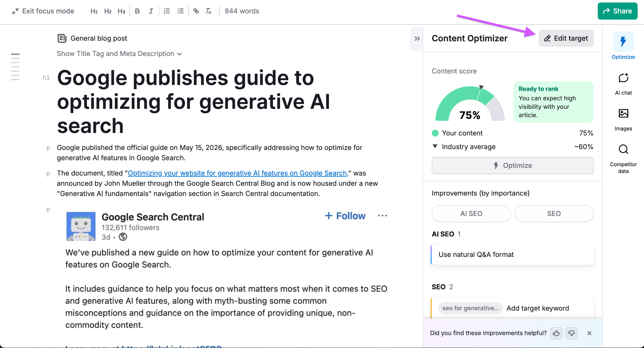Click the h1 article title heading
Viewport: 644px width, 348px height.
pyautogui.click(x=194, y=102)
